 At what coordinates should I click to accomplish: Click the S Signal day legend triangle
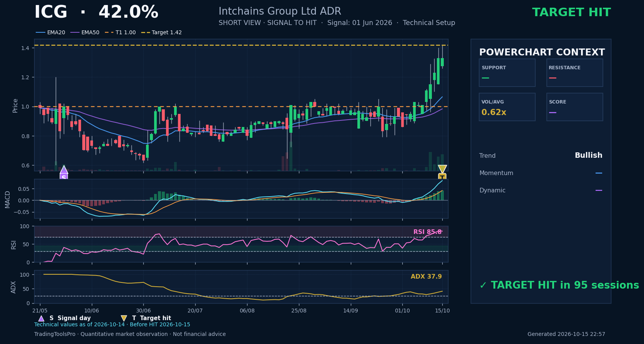tap(41, 318)
